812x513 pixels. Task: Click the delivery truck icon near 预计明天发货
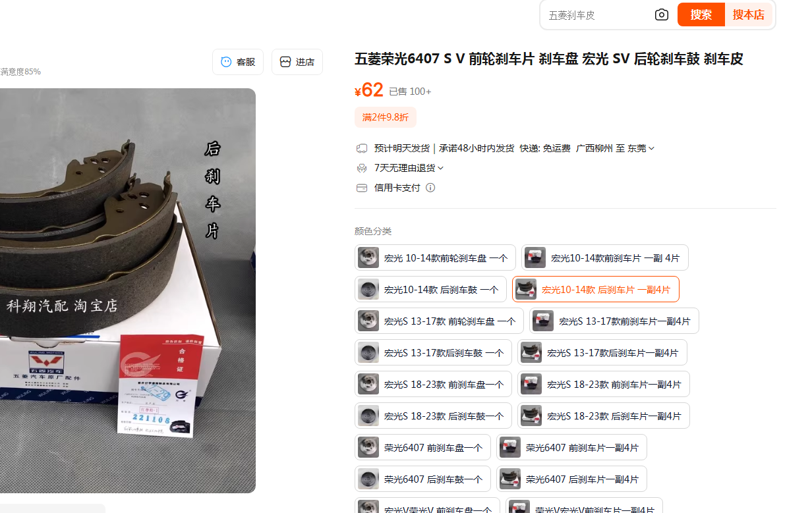coord(361,148)
